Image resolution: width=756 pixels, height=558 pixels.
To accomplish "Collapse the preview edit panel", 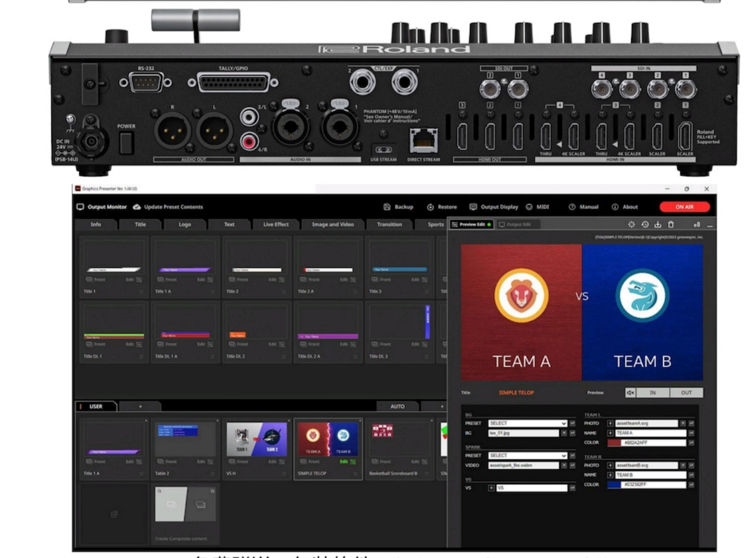I will pos(710,225).
